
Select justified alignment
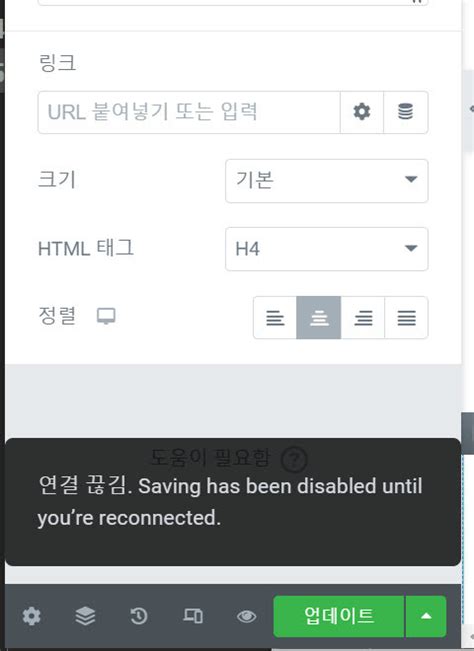point(406,318)
